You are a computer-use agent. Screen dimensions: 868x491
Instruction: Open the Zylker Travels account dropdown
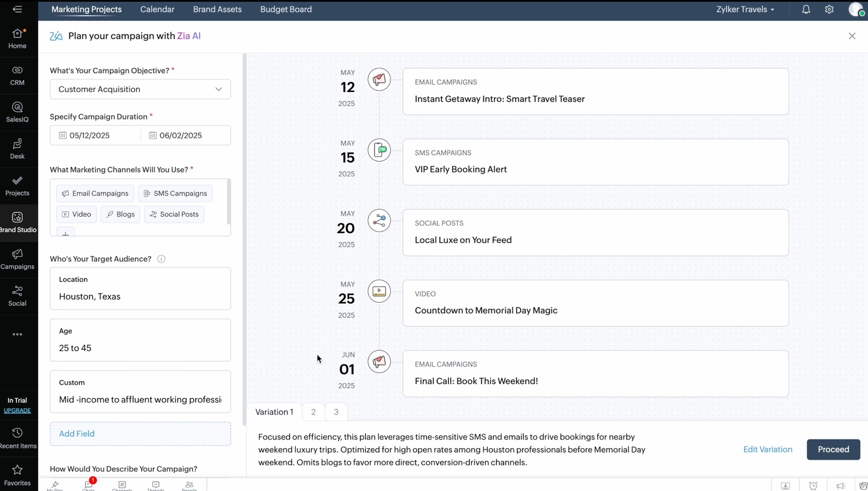745,10
